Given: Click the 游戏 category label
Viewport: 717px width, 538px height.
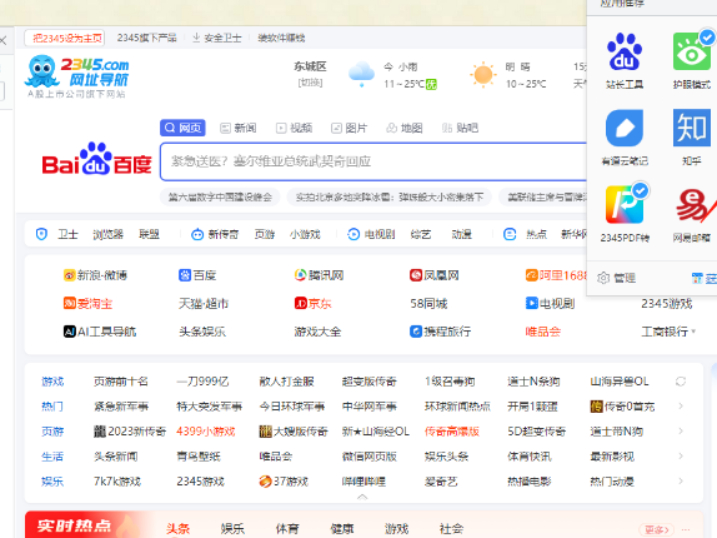Looking at the screenshot, I should tap(53, 381).
